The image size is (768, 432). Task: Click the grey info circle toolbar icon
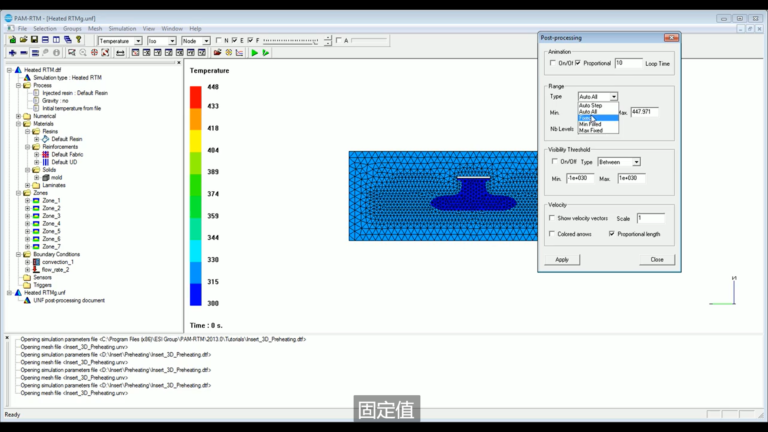[56, 52]
